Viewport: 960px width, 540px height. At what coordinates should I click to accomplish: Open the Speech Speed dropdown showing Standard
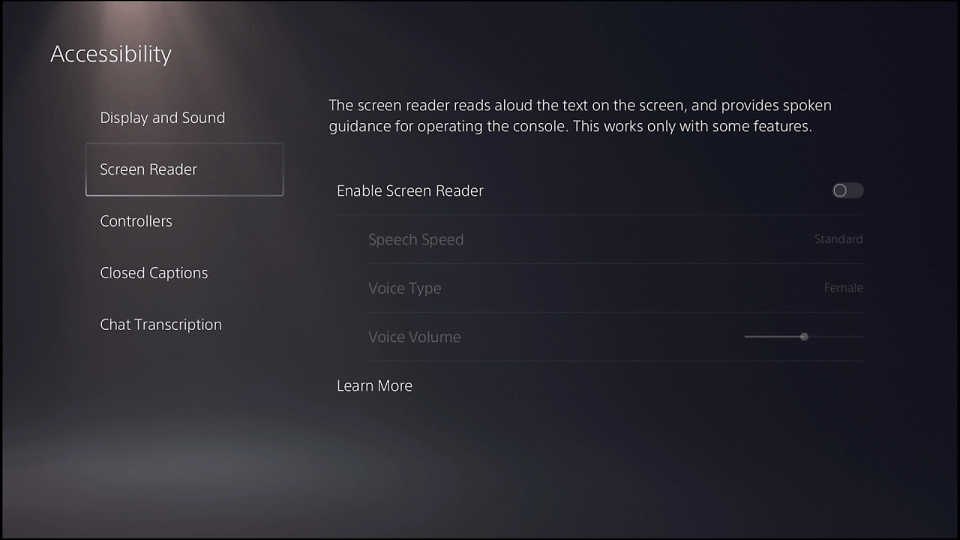click(838, 239)
